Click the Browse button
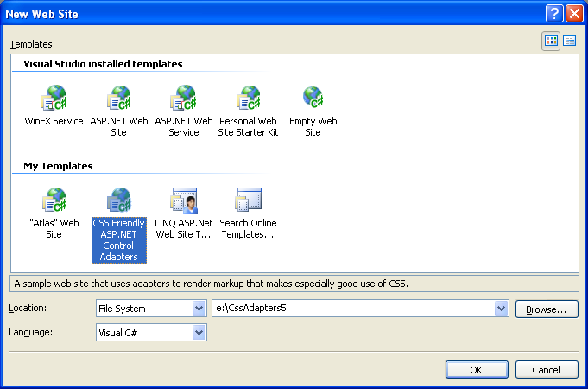 (x=547, y=309)
